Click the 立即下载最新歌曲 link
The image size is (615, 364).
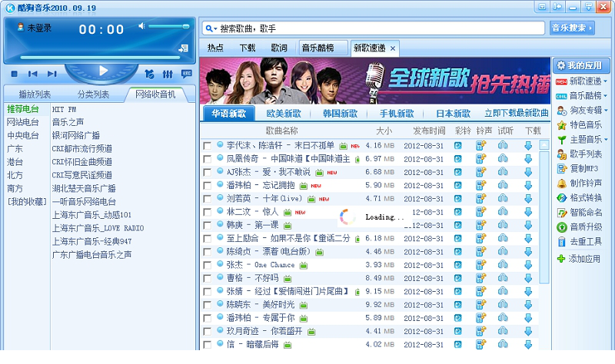tap(517, 114)
